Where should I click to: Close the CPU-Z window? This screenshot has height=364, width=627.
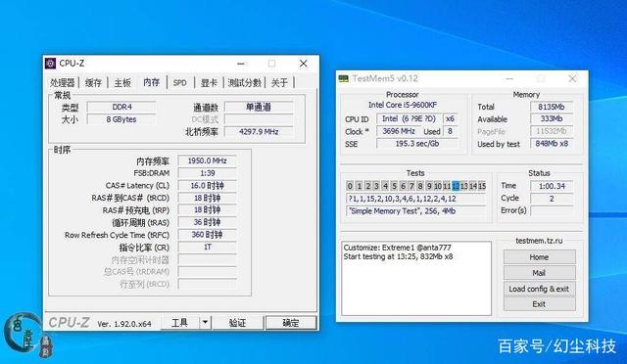pos(304,64)
